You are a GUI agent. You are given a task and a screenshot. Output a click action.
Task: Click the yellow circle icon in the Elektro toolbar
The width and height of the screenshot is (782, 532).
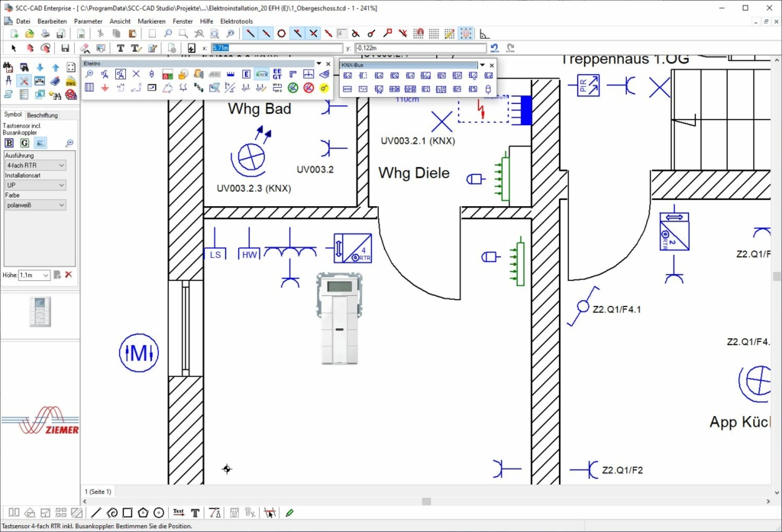pyautogui.click(x=324, y=89)
